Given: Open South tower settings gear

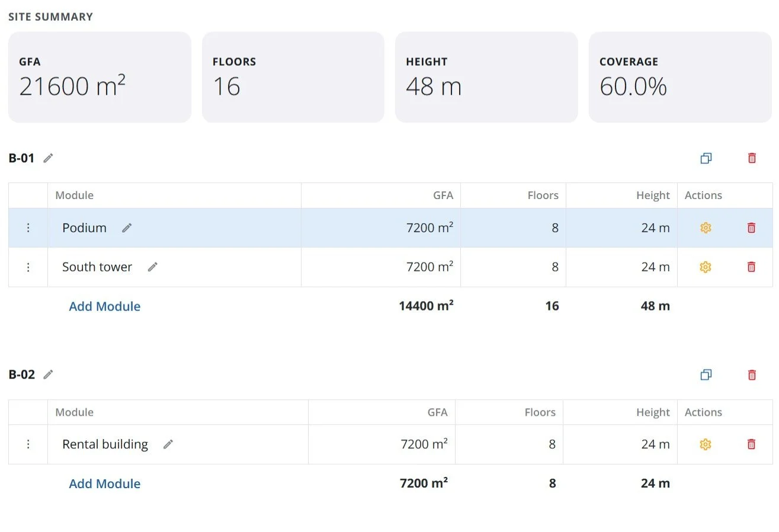Looking at the screenshot, I should [x=705, y=267].
